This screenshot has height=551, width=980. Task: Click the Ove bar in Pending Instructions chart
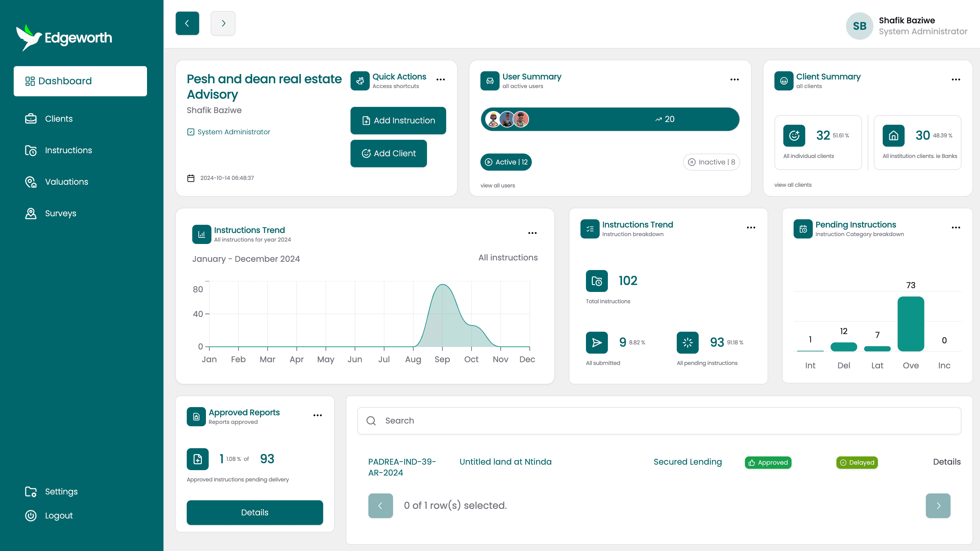click(x=910, y=323)
